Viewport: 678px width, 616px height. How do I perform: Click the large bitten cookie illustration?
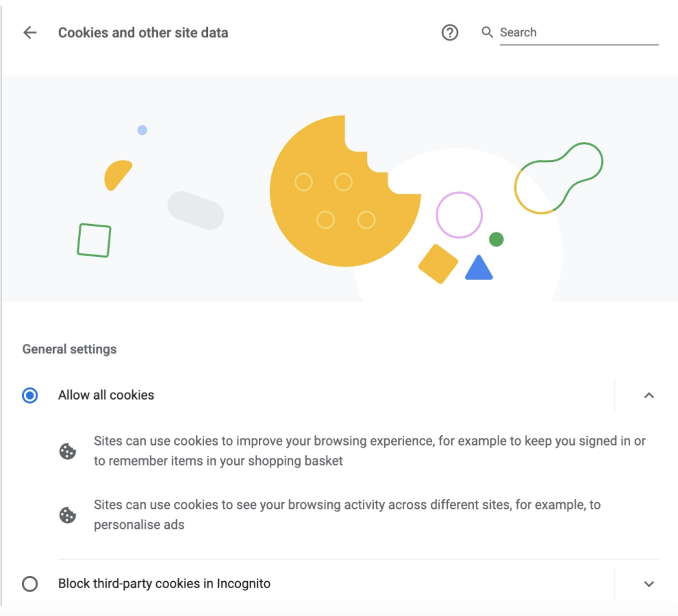pyautogui.click(x=345, y=190)
